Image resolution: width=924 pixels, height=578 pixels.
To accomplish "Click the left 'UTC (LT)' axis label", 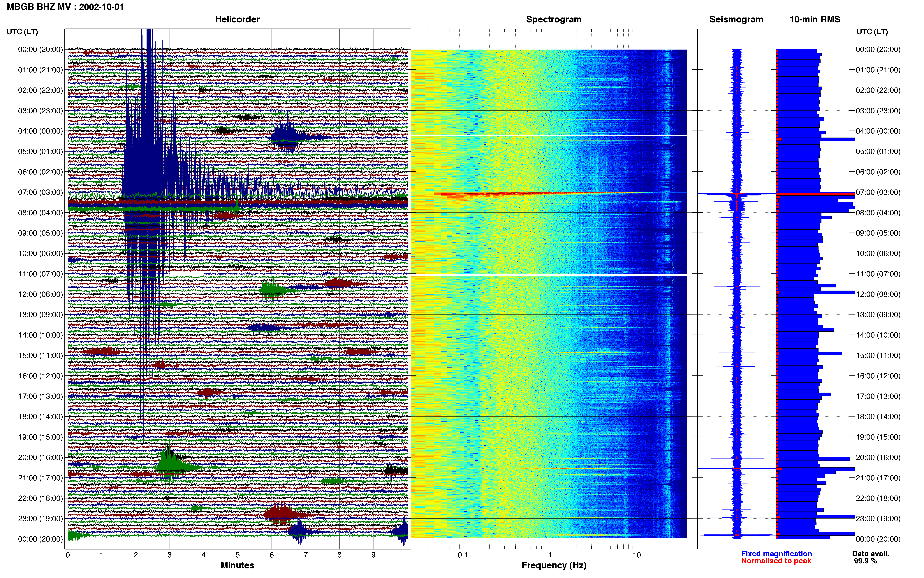I will click(x=22, y=31).
